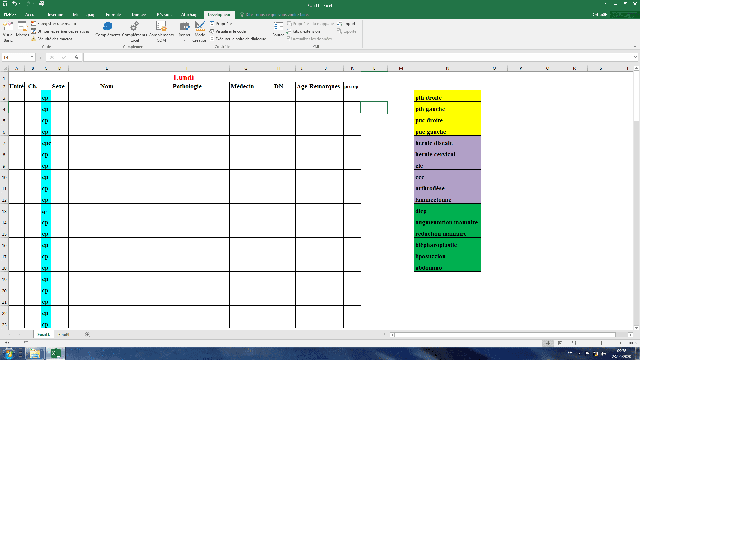Image resolution: width=736 pixels, height=560 pixels.
Task: Switch to page layout view
Action: tap(561, 343)
